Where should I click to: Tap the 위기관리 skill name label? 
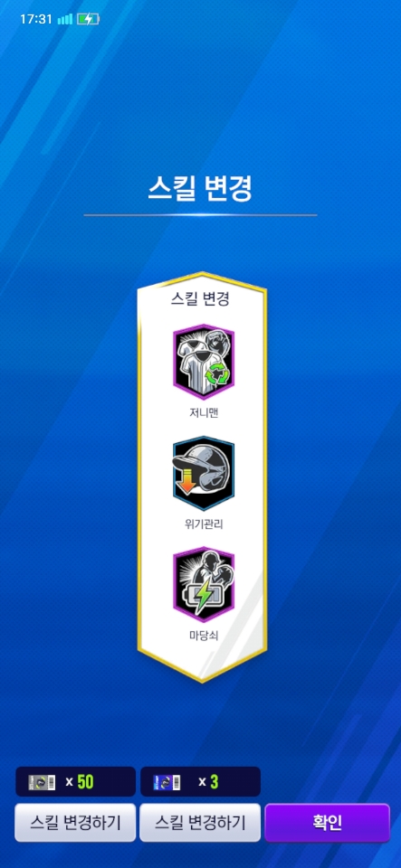pos(204,524)
